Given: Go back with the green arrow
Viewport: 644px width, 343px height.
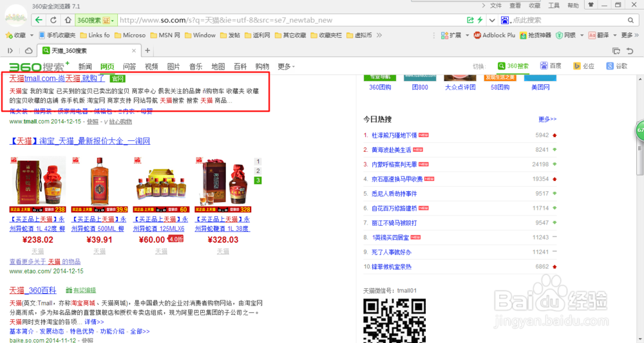Looking at the screenshot, I should [39, 20].
